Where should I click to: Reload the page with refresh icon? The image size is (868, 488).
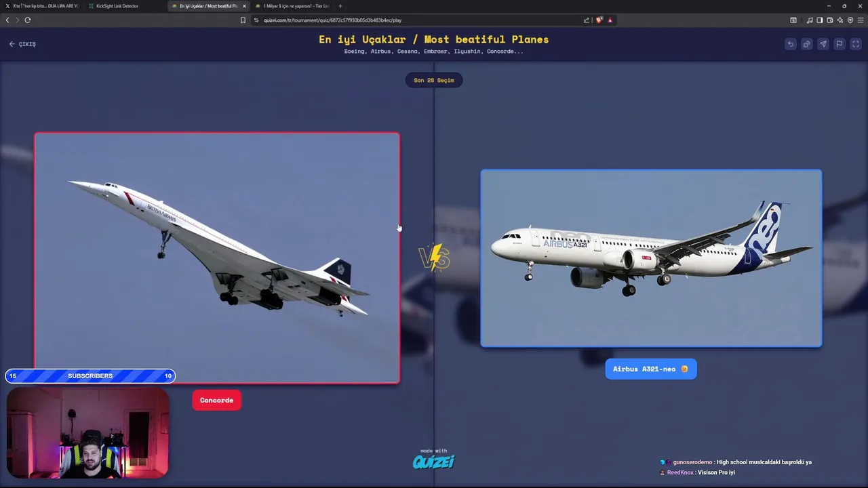click(28, 20)
